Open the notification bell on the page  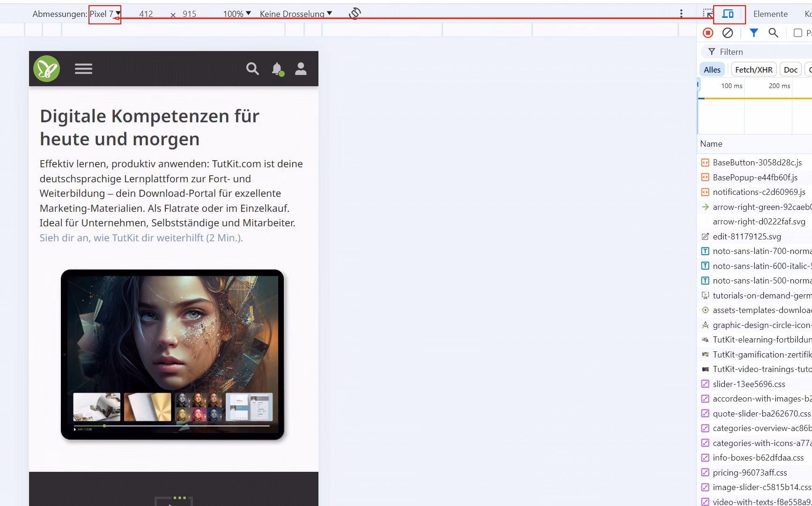click(x=277, y=69)
